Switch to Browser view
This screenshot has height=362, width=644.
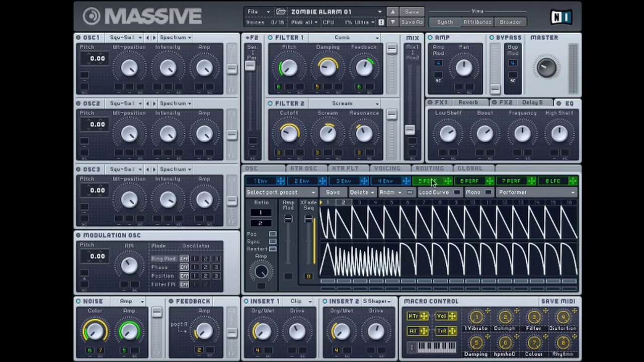click(510, 22)
